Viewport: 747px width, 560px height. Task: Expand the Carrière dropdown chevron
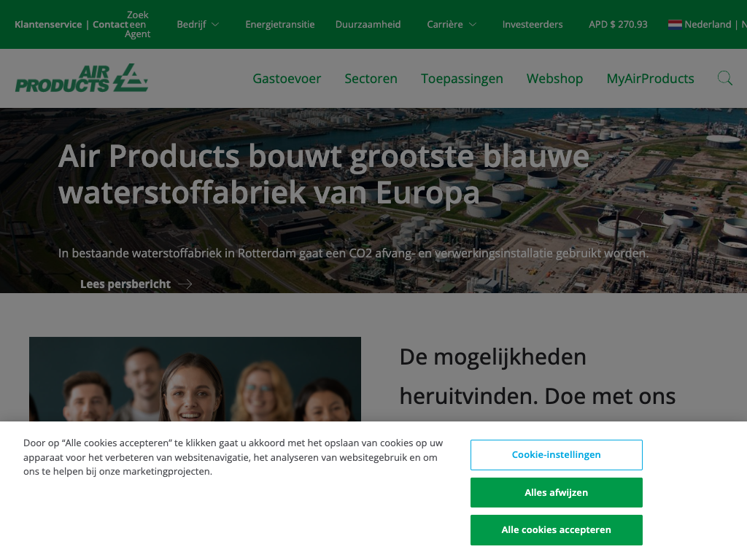tap(473, 24)
